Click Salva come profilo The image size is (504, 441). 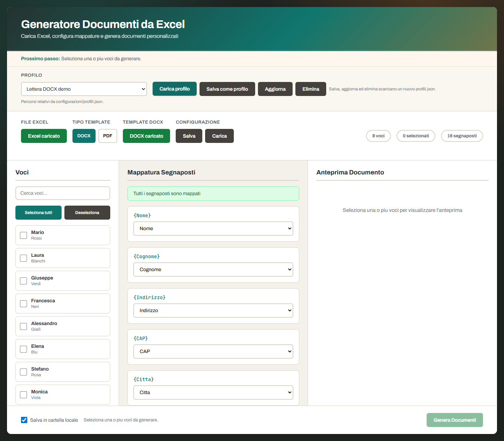[227, 89]
